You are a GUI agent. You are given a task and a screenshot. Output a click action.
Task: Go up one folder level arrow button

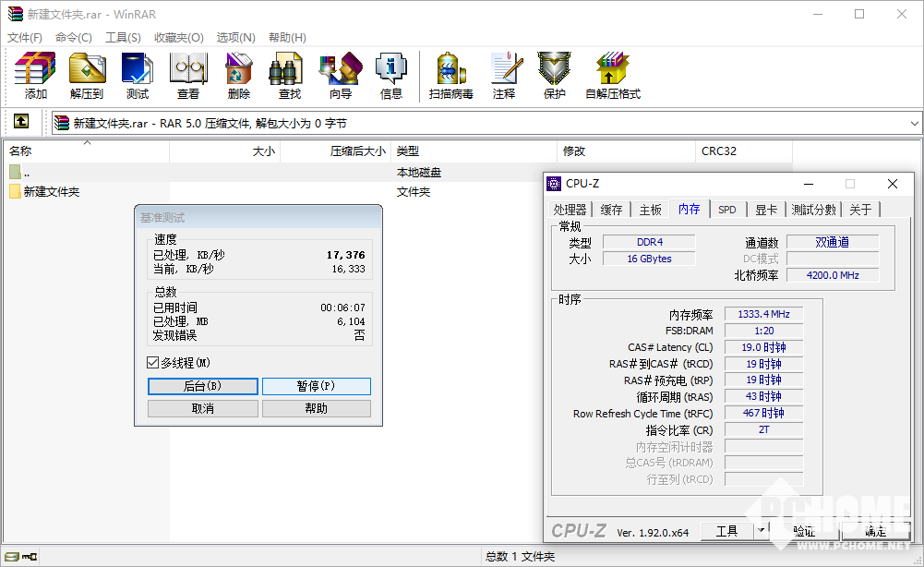pos(21,122)
